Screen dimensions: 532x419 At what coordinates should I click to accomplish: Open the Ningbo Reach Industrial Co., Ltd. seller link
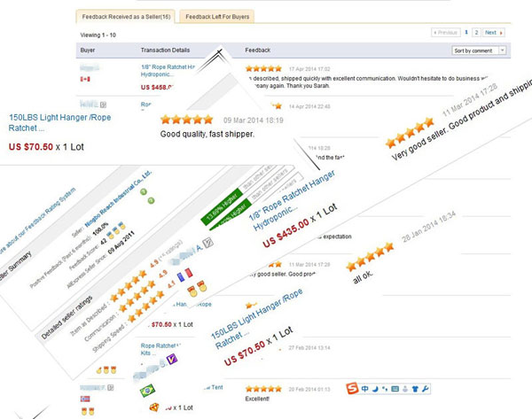[118, 198]
